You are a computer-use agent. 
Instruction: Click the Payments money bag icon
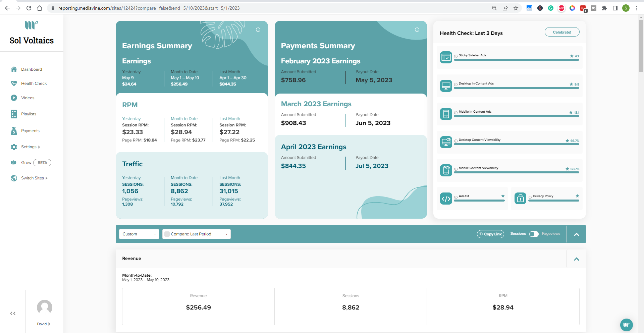click(14, 131)
